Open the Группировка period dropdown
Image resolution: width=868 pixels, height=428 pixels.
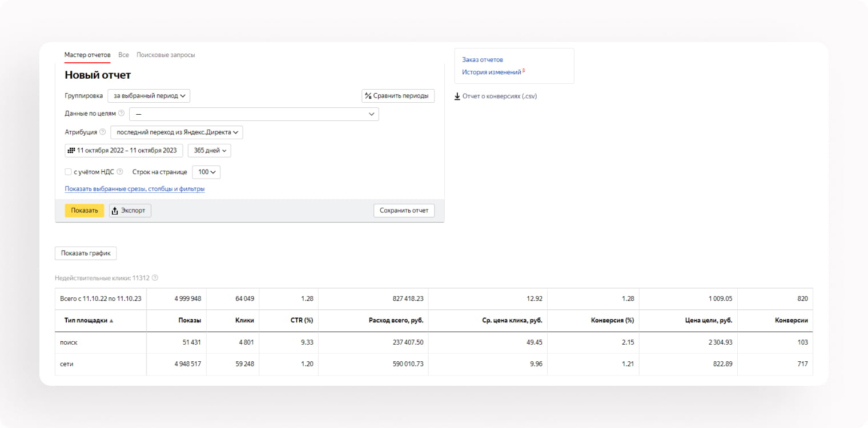(148, 96)
